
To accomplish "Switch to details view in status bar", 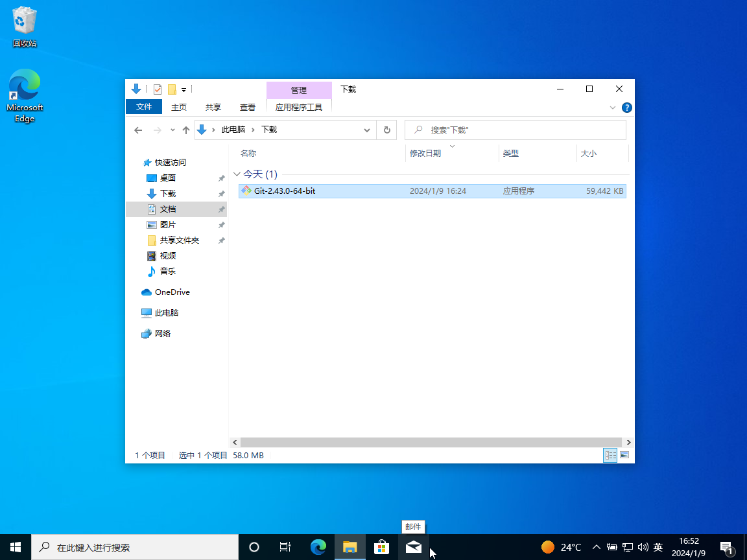I will (610, 455).
